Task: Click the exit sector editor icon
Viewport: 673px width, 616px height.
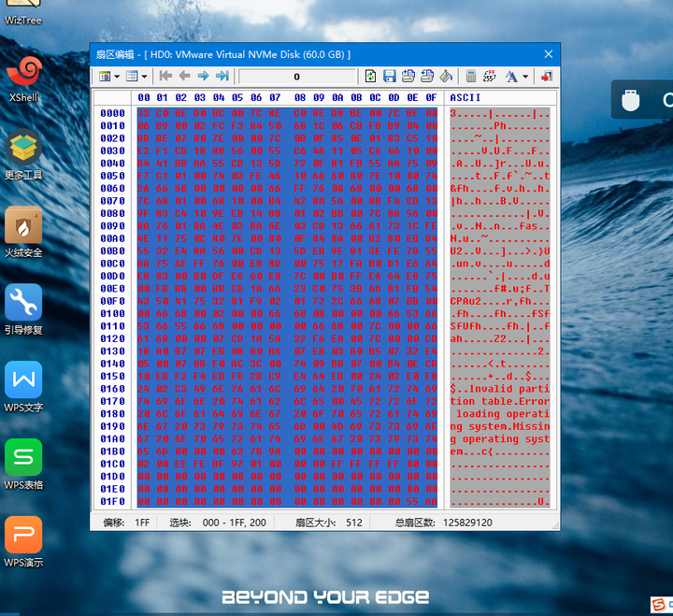Action: [546, 76]
